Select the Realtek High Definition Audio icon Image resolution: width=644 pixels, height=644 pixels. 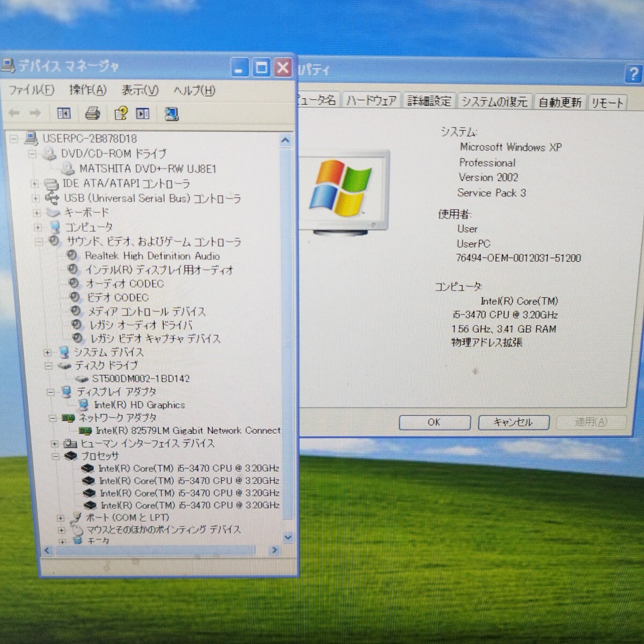click(x=72, y=255)
